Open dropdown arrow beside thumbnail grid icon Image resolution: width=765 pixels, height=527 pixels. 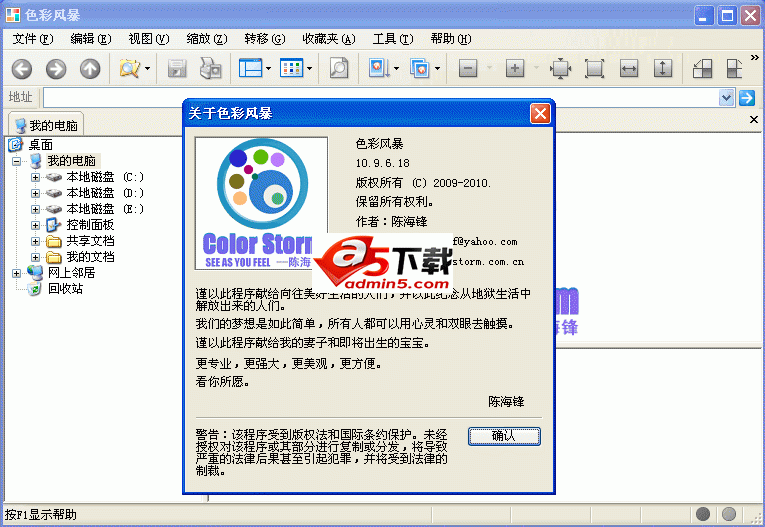coord(309,69)
